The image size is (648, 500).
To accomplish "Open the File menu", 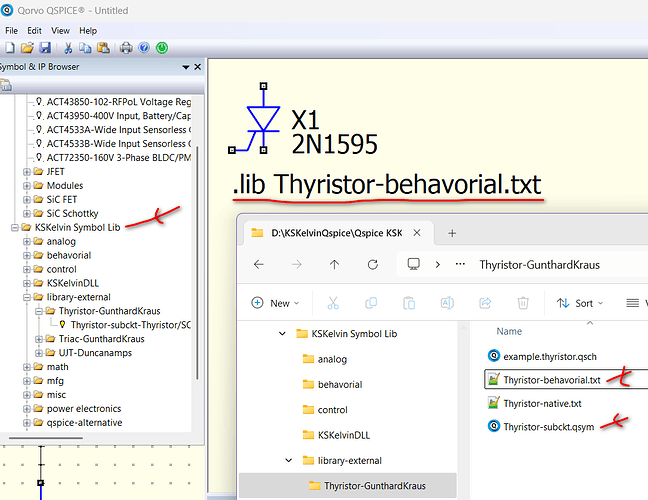I will pos(11,31).
